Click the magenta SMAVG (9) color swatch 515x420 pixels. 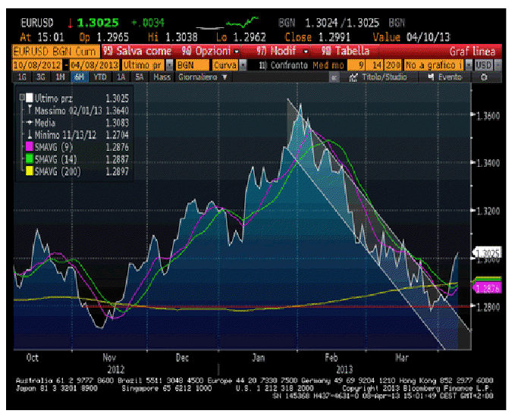coord(30,148)
